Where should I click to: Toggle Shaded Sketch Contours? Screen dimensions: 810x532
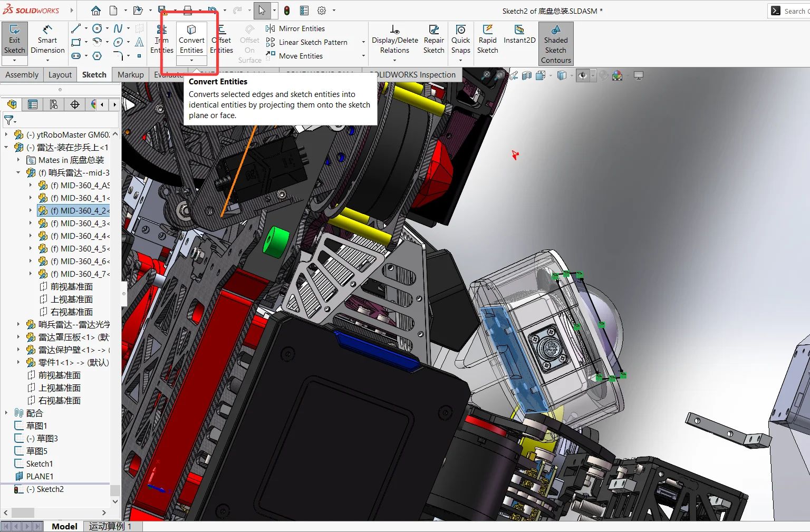556,44
